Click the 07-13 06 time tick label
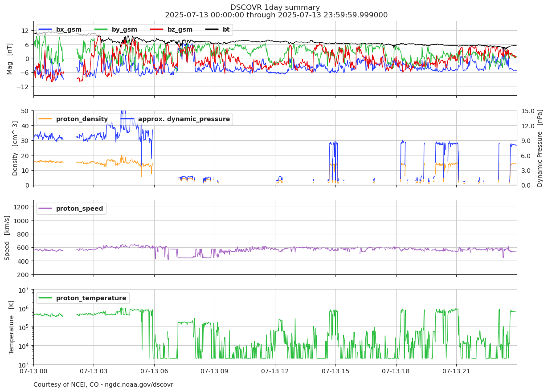This screenshot has height=392, width=548. point(154,371)
